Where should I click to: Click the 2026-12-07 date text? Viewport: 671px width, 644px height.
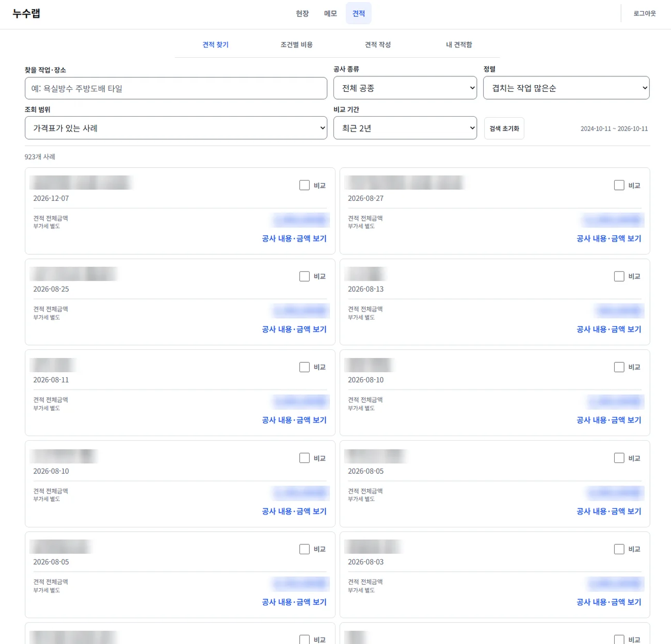click(51, 199)
